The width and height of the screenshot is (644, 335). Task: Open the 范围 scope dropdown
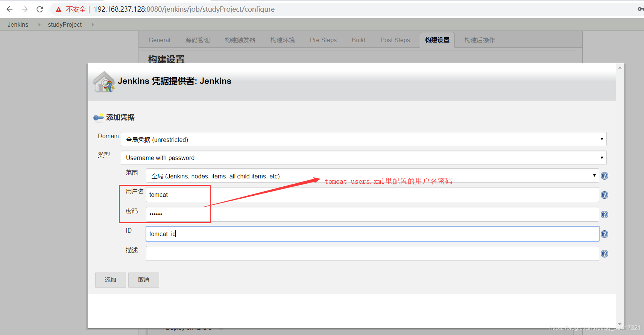click(x=372, y=176)
